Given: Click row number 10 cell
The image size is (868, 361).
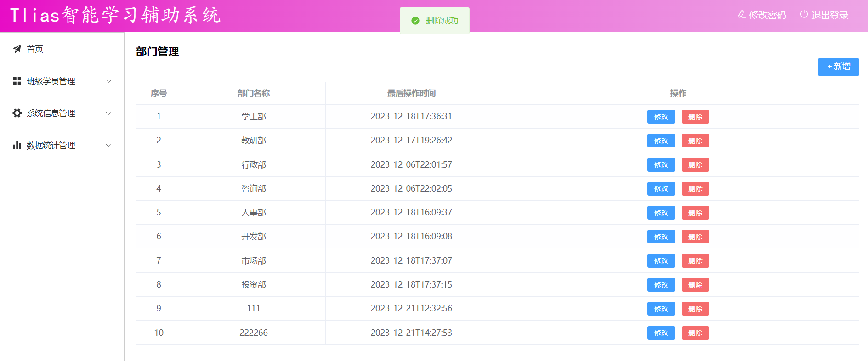Looking at the screenshot, I should tap(159, 333).
